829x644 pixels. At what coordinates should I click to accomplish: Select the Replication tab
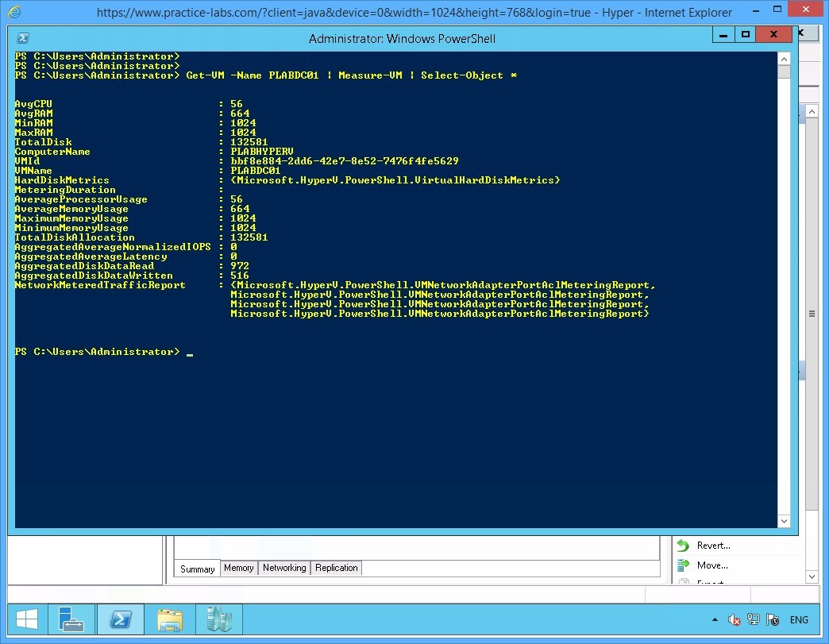[x=336, y=568]
